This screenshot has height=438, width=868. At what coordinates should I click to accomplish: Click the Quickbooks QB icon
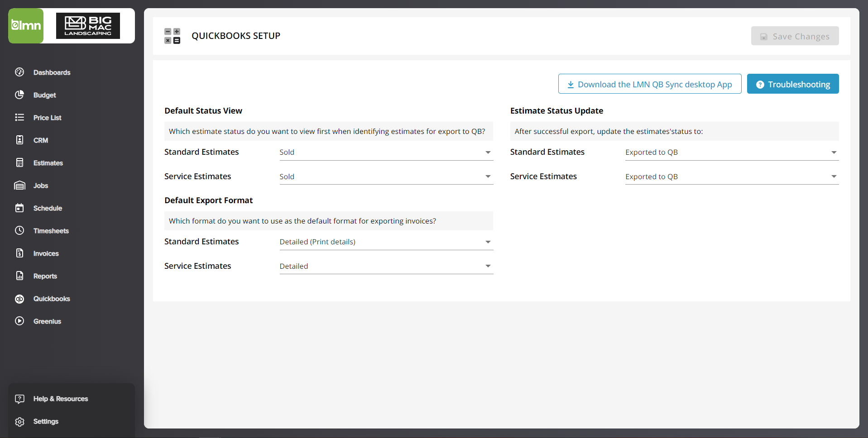tap(19, 299)
